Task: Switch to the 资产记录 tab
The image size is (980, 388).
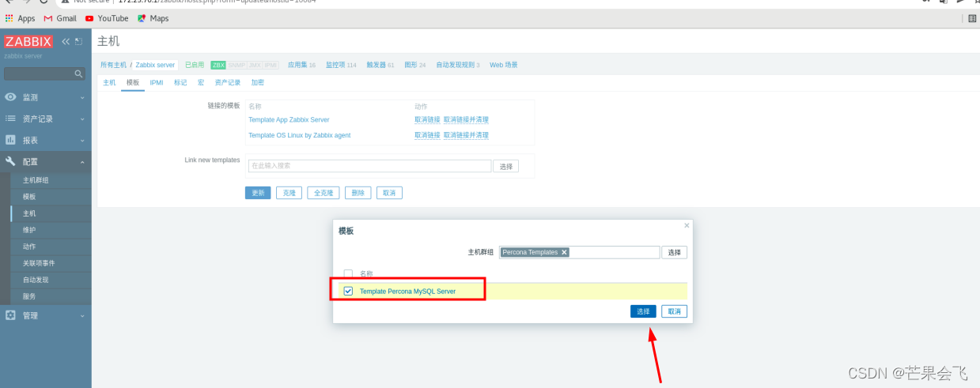Action: pos(228,82)
